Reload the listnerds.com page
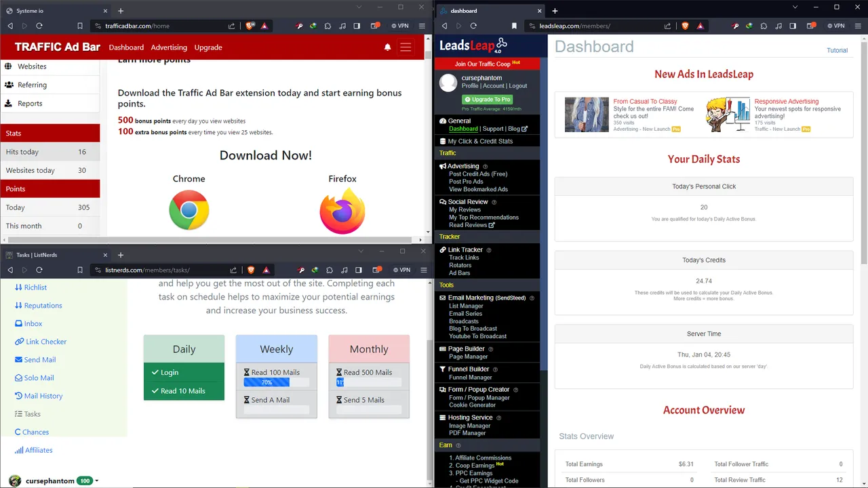This screenshot has height=488, width=868. [39, 270]
